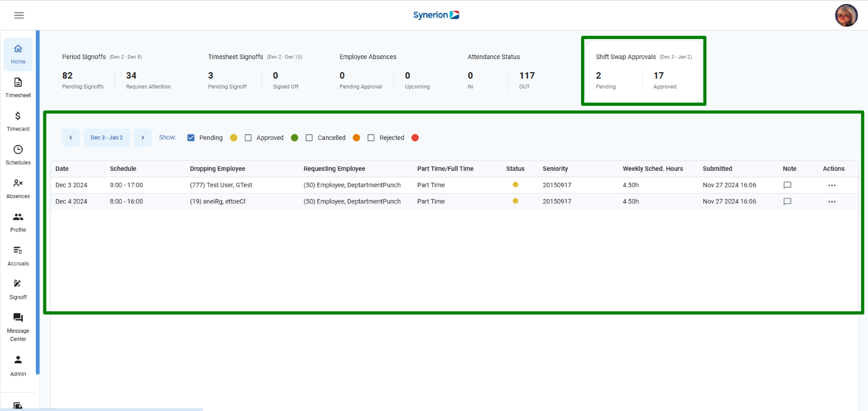Click the sidebar vertical scrollbar

pos(37,202)
